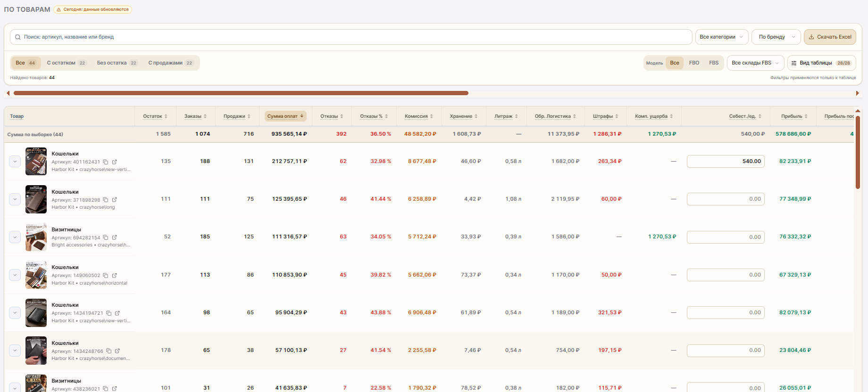Select the FBO model toggle
Image resolution: width=868 pixels, height=392 pixels.
[694, 63]
